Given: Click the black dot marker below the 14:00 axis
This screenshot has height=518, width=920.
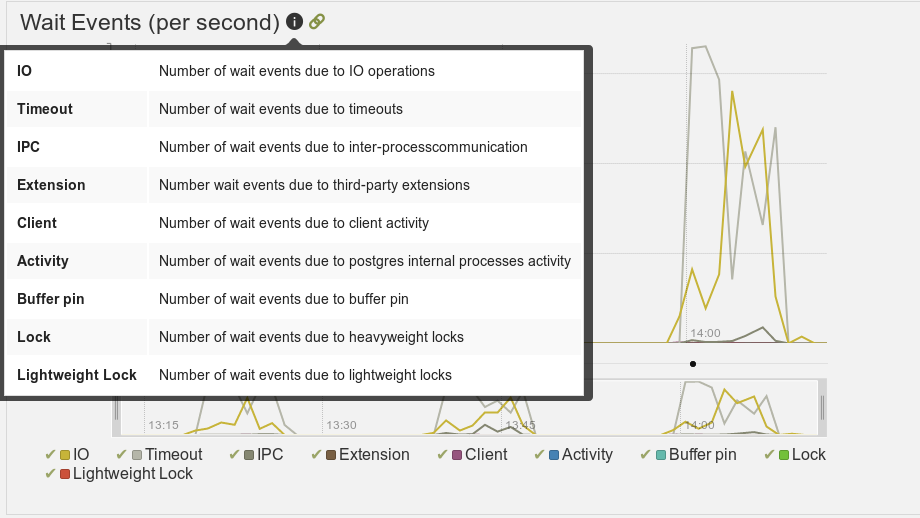Looking at the screenshot, I should tap(693, 364).
